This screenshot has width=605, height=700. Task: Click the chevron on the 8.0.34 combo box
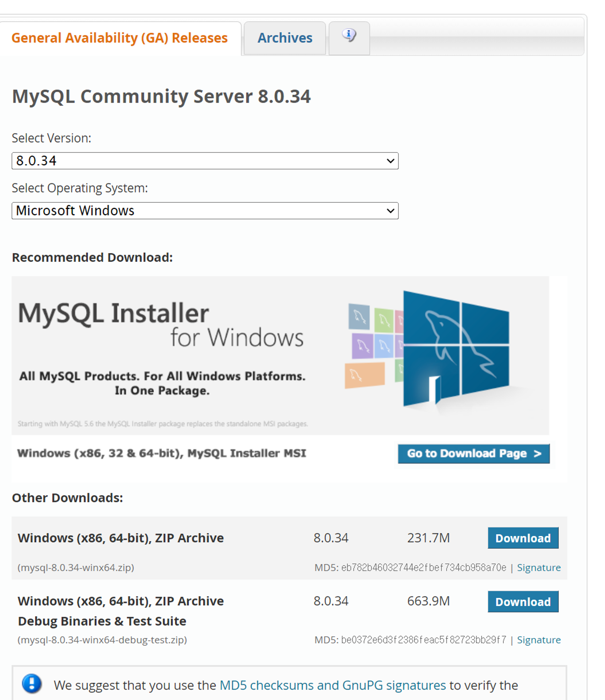coord(390,161)
